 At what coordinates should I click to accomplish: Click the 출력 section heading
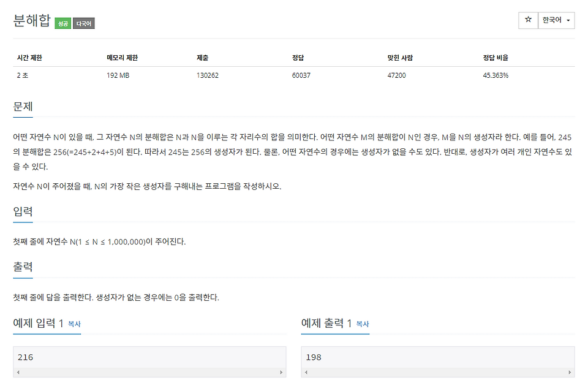[x=23, y=267]
